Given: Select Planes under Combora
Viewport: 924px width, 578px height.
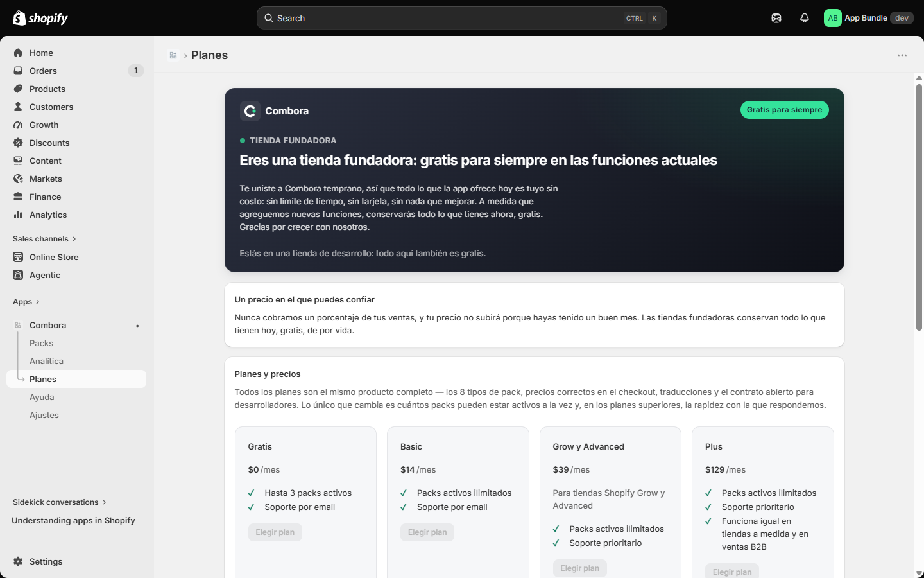Looking at the screenshot, I should [x=76, y=379].
